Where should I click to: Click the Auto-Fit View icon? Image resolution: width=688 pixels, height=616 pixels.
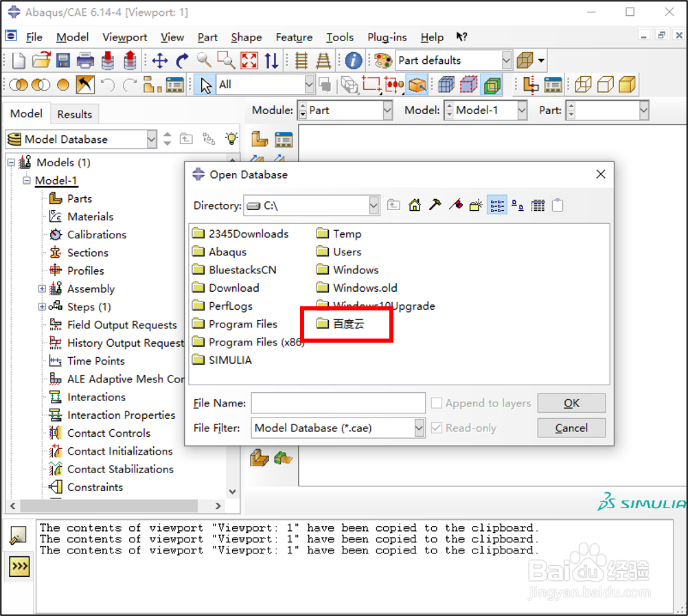point(249,60)
